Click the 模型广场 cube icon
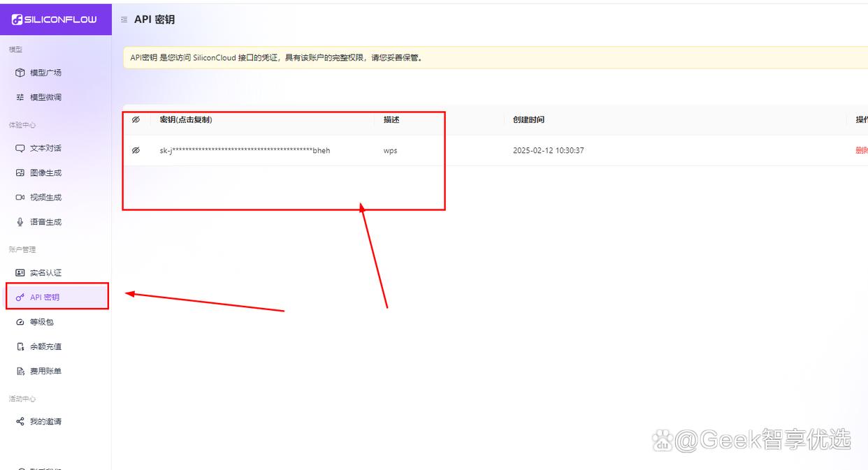 (20, 73)
